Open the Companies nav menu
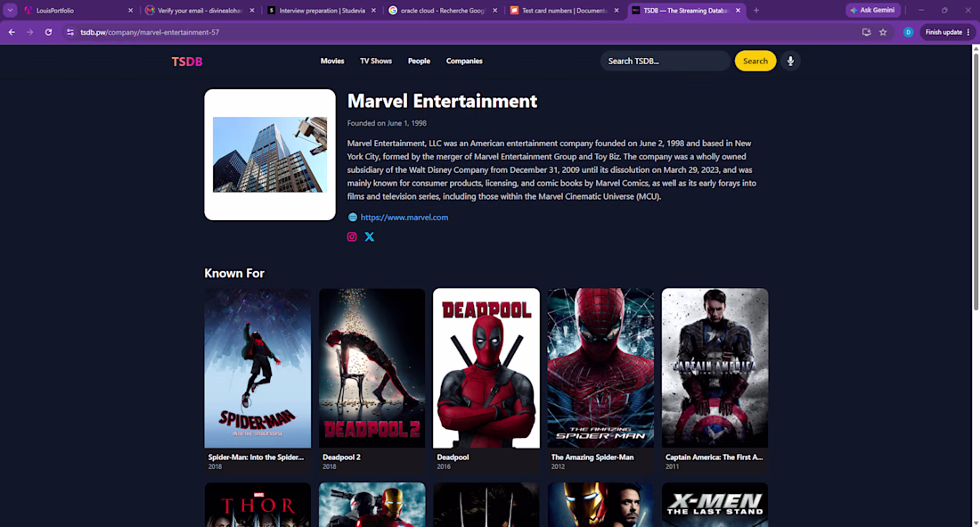The image size is (980, 527). pos(464,61)
